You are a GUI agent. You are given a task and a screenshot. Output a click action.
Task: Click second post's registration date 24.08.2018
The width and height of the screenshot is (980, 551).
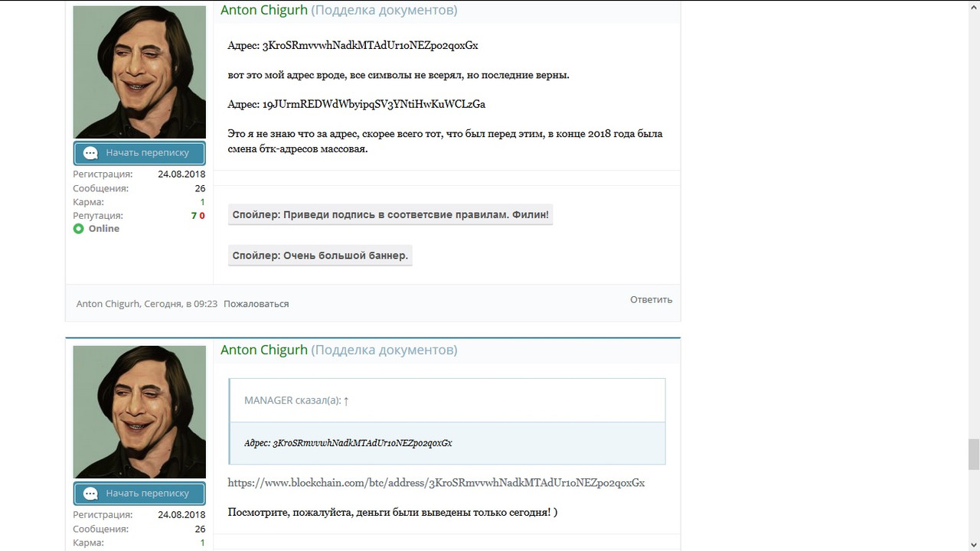click(181, 515)
